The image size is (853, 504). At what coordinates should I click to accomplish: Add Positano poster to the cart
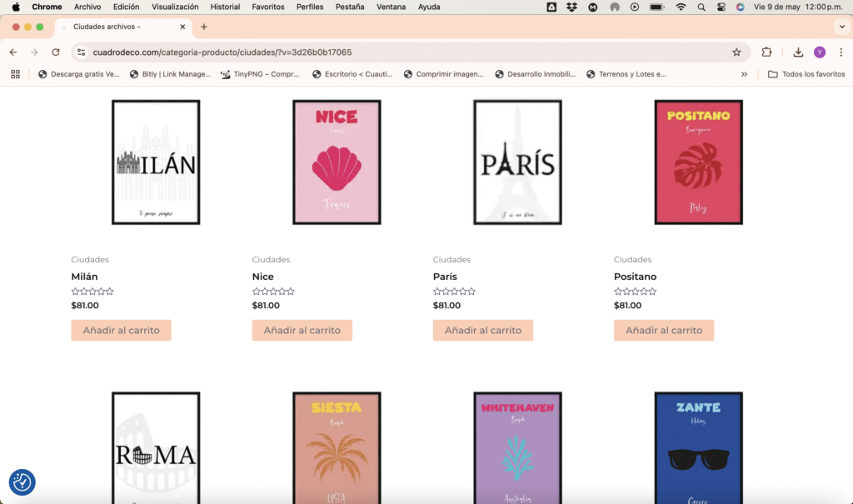click(x=664, y=331)
